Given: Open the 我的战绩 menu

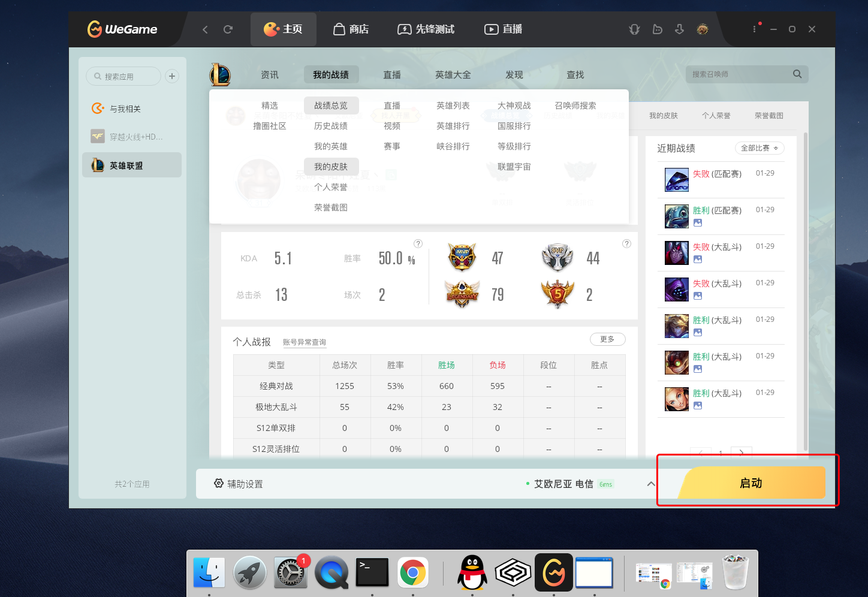Looking at the screenshot, I should click(331, 75).
